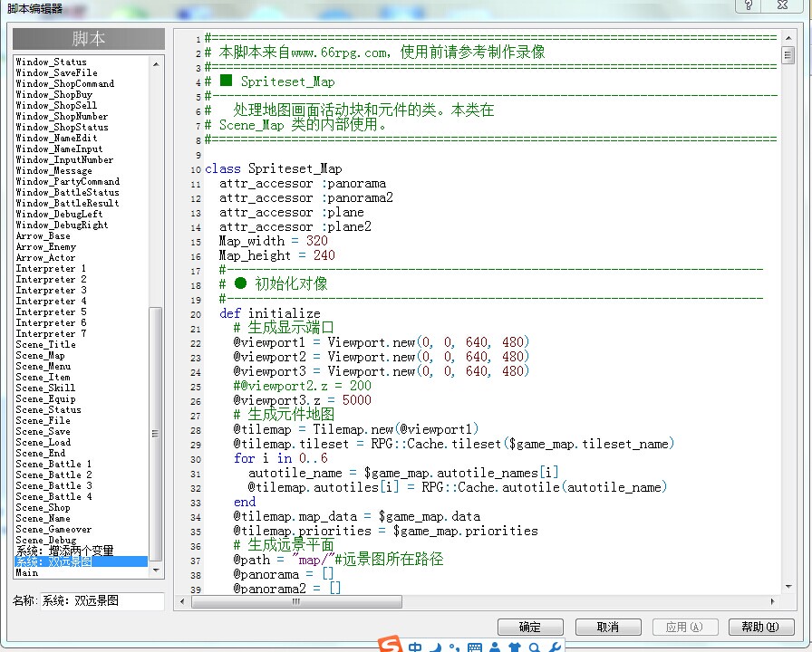Select the Window_Message script
Screen dimensions: 812x652
click(x=81, y=171)
